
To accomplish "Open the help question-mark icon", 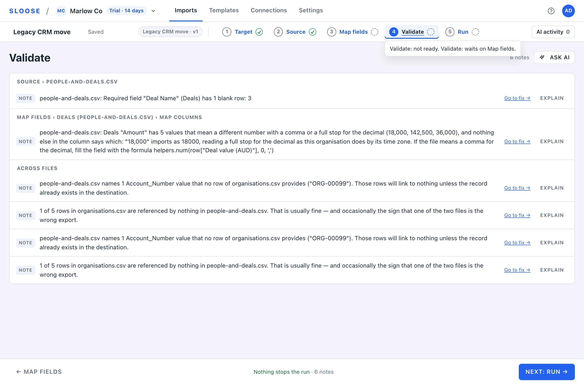I will click(x=551, y=11).
